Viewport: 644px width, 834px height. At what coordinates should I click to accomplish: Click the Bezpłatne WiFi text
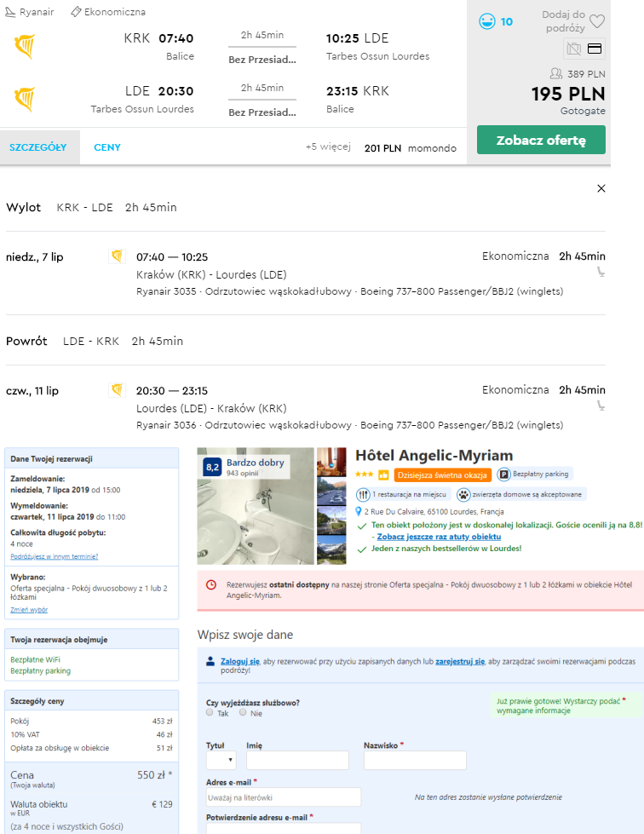[x=35, y=659]
